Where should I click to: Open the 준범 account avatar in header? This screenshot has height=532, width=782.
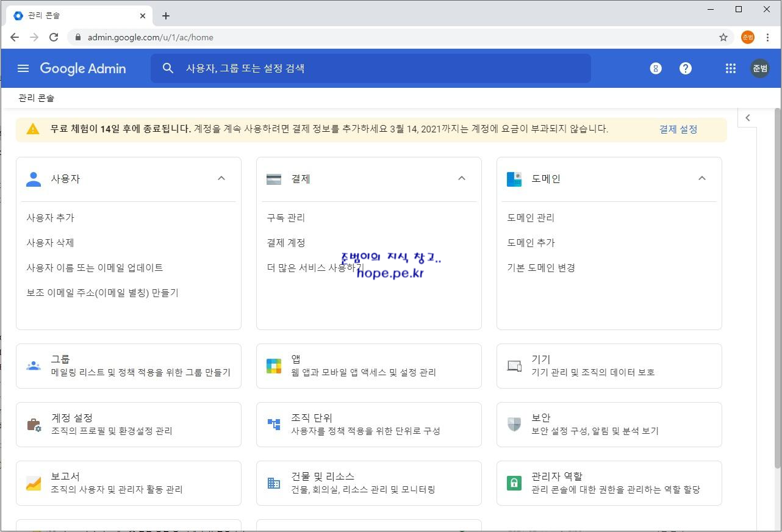tap(760, 68)
